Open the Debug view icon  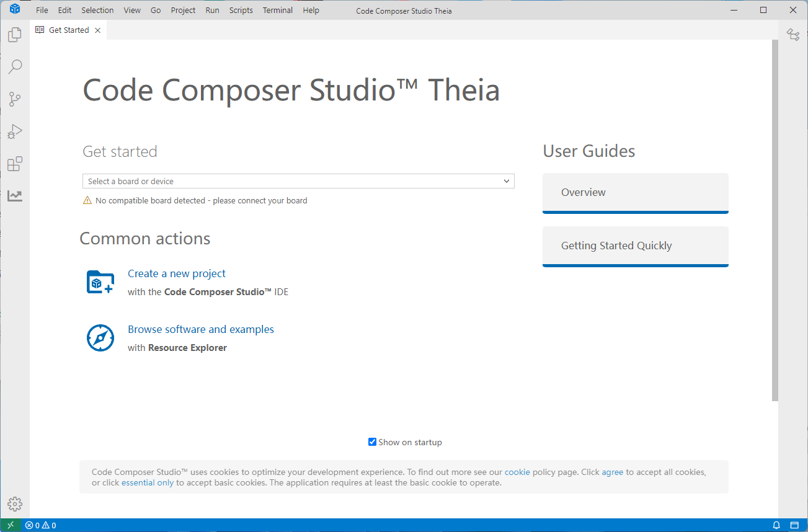pyautogui.click(x=15, y=131)
